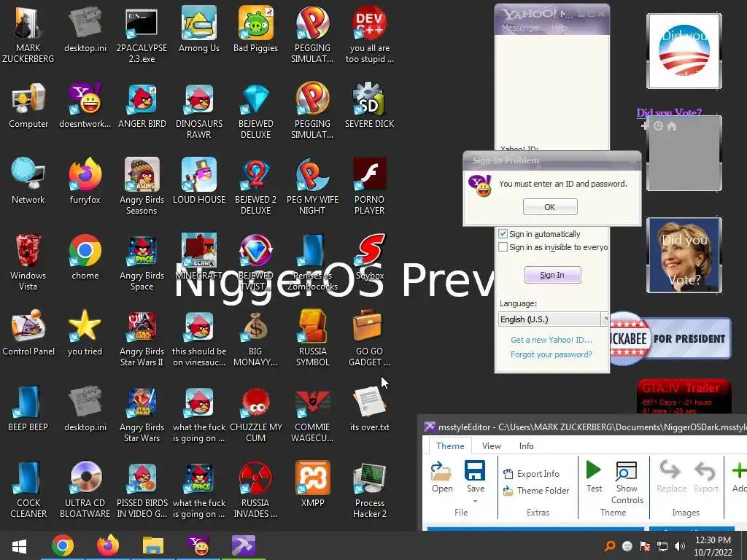This screenshot has height=560, width=747.
Task: Open Chrome from the taskbar
Action: (63, 545)
